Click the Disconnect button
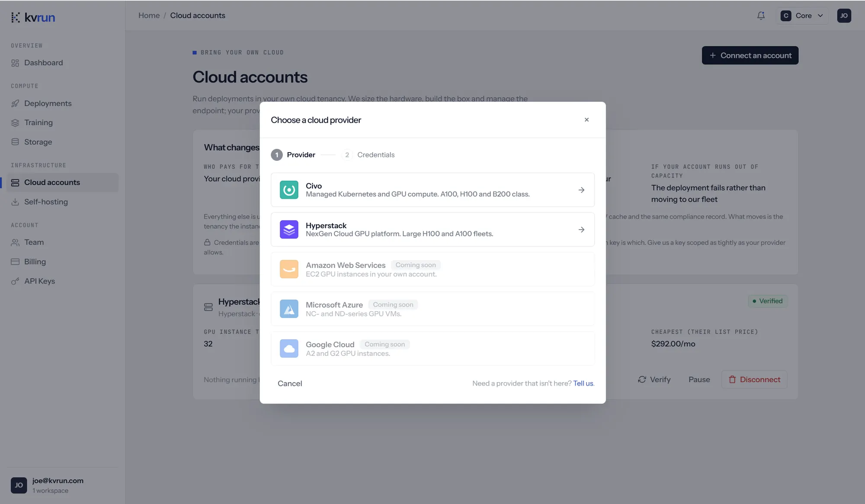This screenshot has height=504, width=865. (x=754, y=380)
